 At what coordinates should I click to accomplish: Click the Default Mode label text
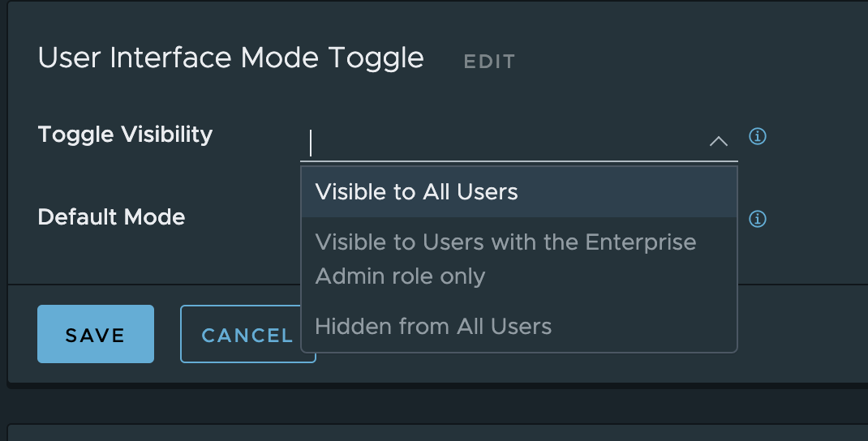click(111, 217)
